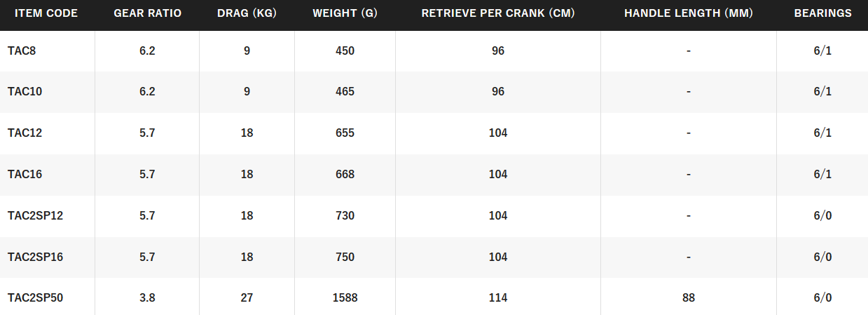Click the 88 handle length value
This screenshot has height=315, width=868.
coord(688,298)
